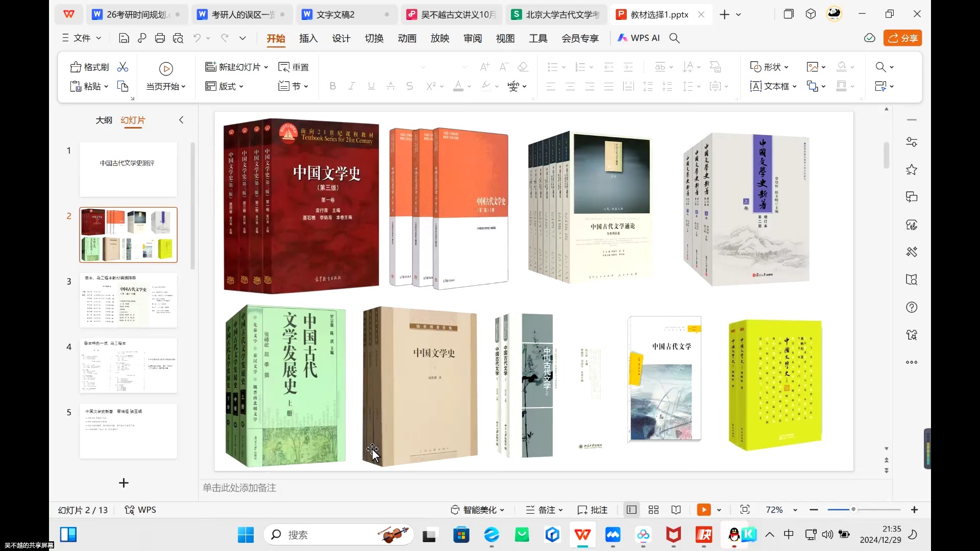The image size is (980, 551).
Task: Switch to reading view book icon
Action: click(676, 510)
